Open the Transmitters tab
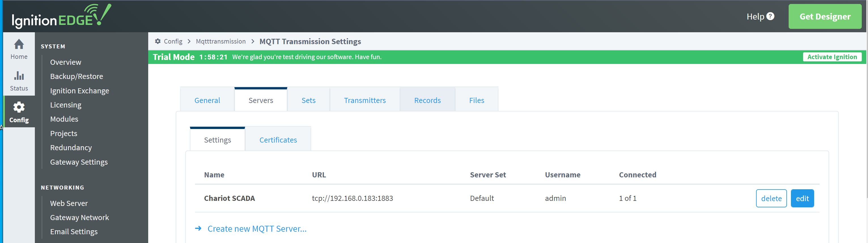Screen dimensions: 868x243 pyautogui.click(x=365, y=100)
